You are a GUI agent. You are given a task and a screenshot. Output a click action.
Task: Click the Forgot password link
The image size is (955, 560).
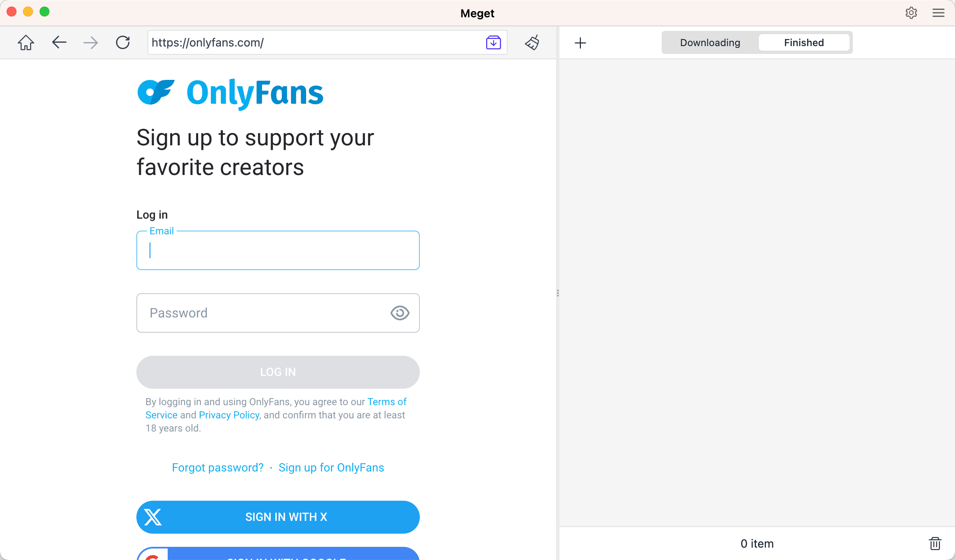[x=218, y=467]
